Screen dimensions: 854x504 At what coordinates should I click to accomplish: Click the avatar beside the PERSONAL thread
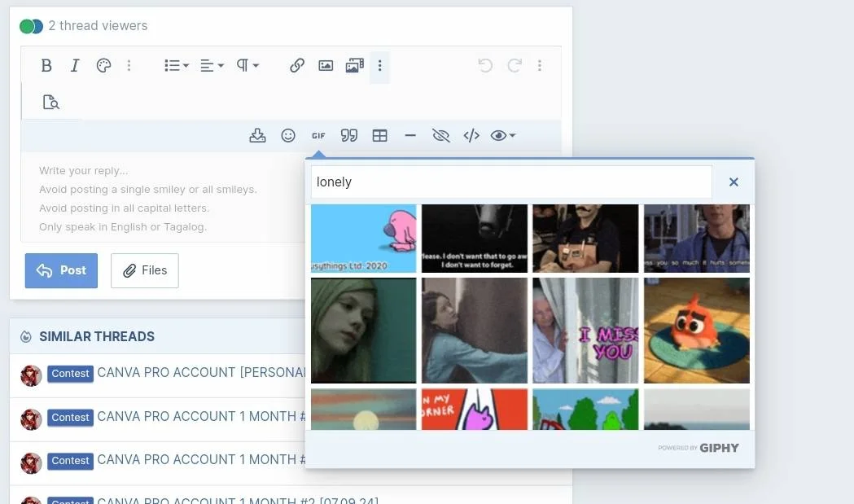31,375
